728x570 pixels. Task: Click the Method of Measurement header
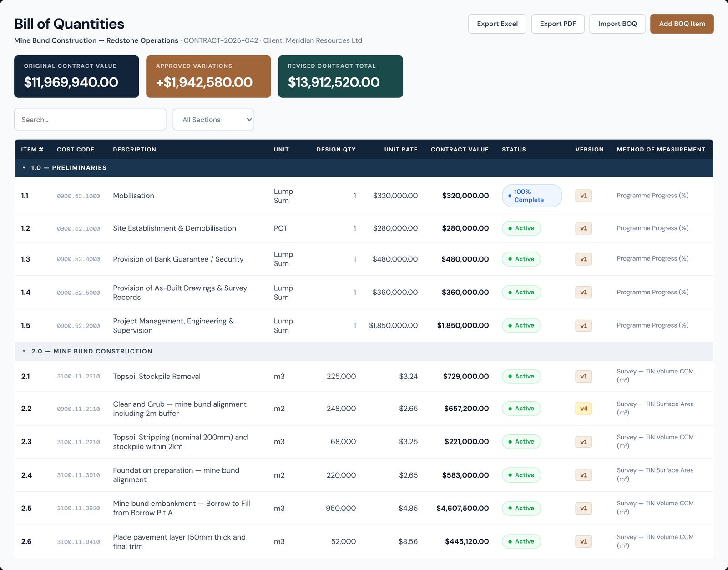point(661,149)
